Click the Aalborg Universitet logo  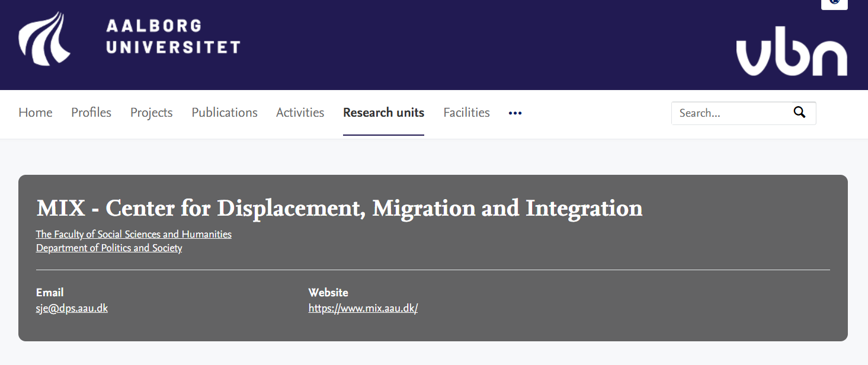pos(129,37)
